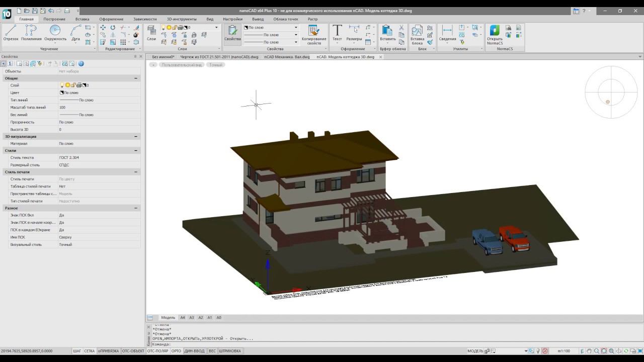This screenshot has height=362, width=644.
Task: Open the layer selection dropdown in ribbon
Action: pyautogui.click(x=216, y=28)
